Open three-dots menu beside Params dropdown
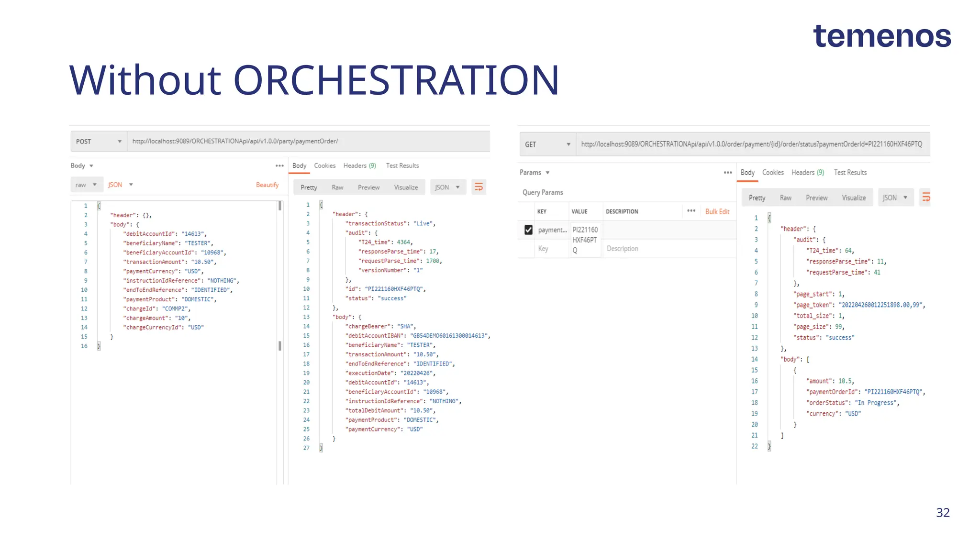 (x=727, y=172)
